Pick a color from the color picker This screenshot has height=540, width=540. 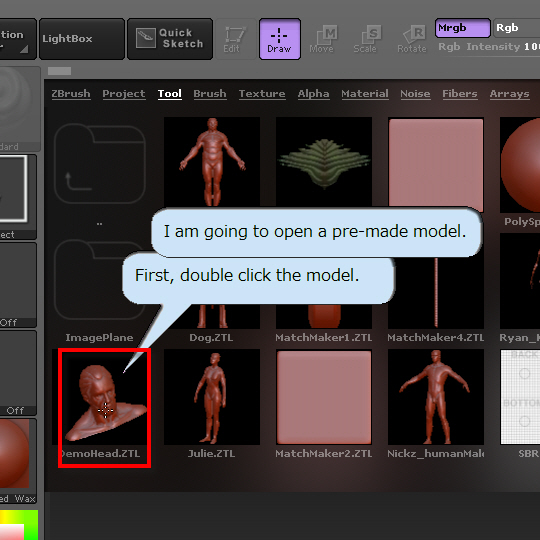click(19, 525)
